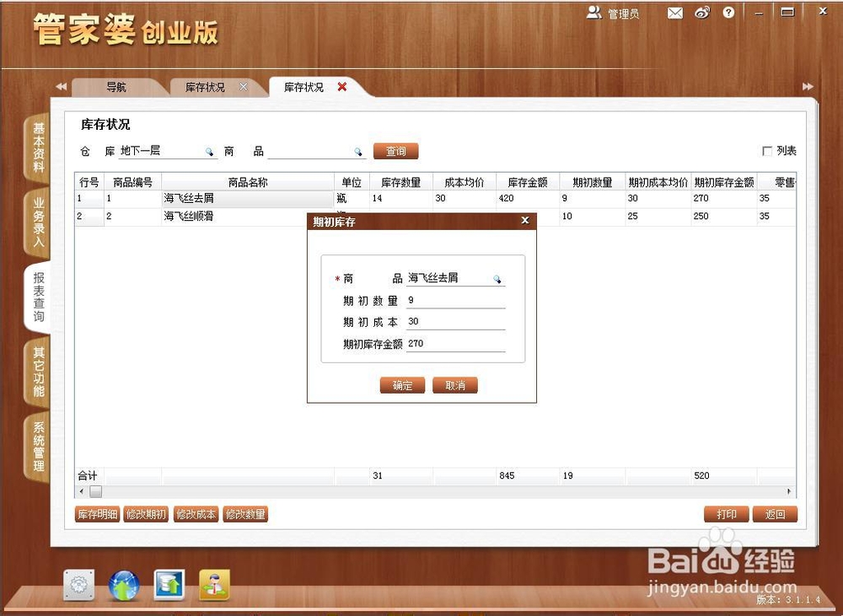Open the 业务录入 side tab
Image resolution: width=843 pixels, height=616 pixels.
[38, 222]
